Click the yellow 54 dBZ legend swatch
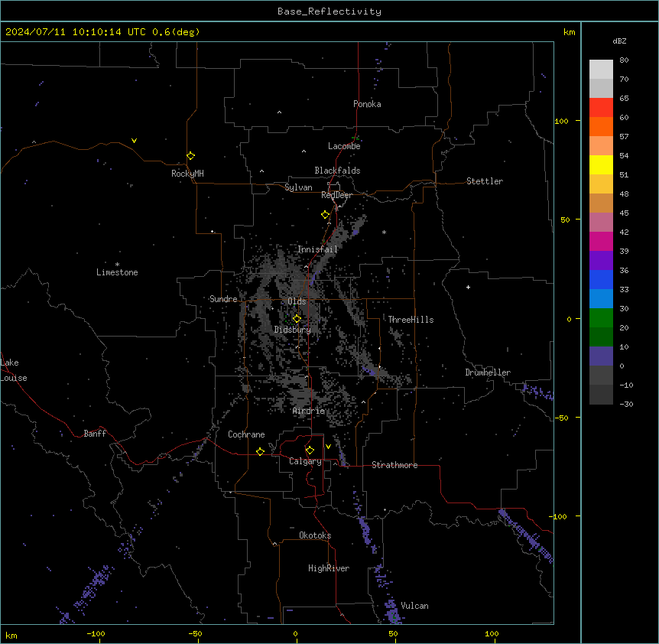The image size is (659, 644). coord(601,164)
